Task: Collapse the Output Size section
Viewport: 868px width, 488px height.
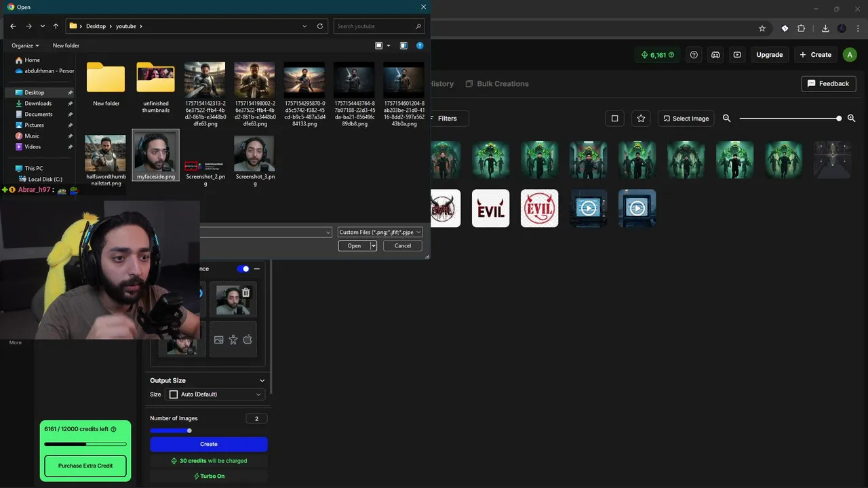Action: [262, 380]
